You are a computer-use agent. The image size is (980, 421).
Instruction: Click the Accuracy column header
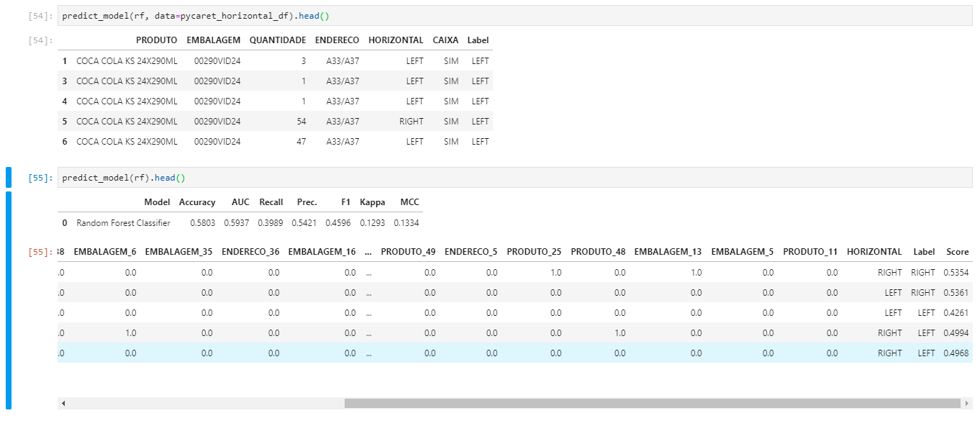click(197, 202)
